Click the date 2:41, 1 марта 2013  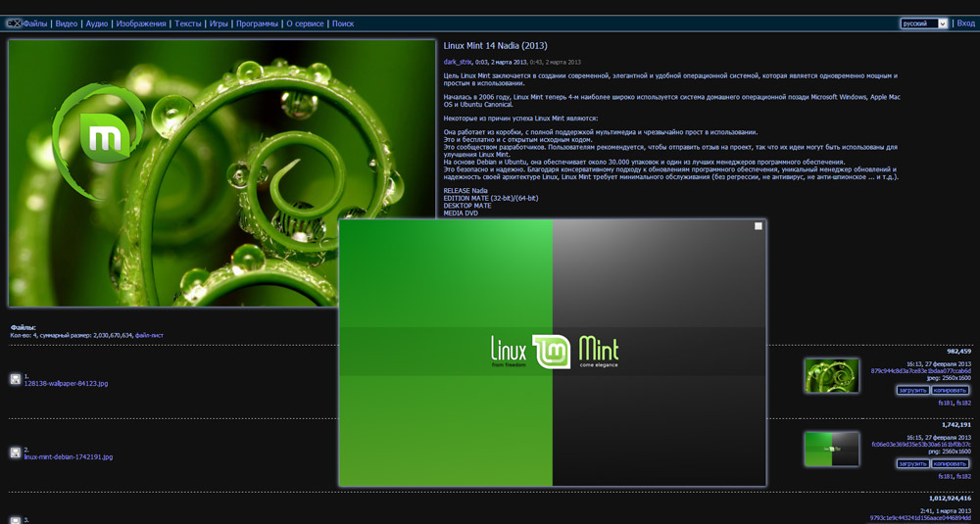click(x=946, y=511)
